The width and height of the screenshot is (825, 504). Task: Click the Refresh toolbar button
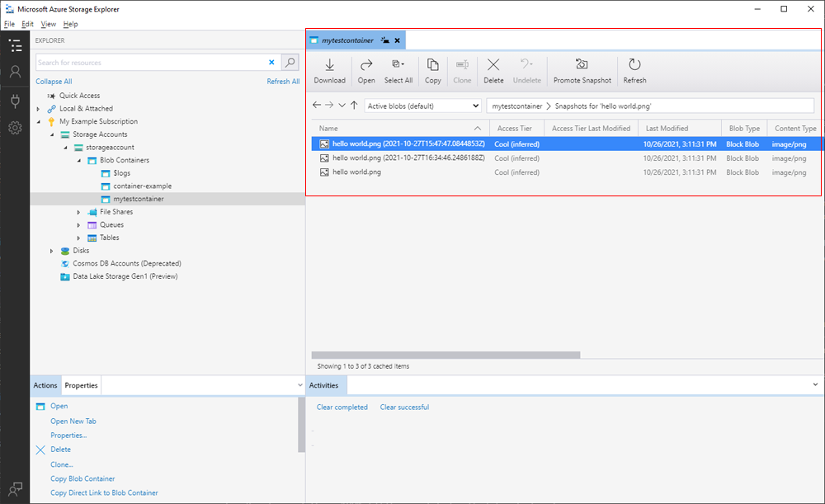tap(634, 70)
